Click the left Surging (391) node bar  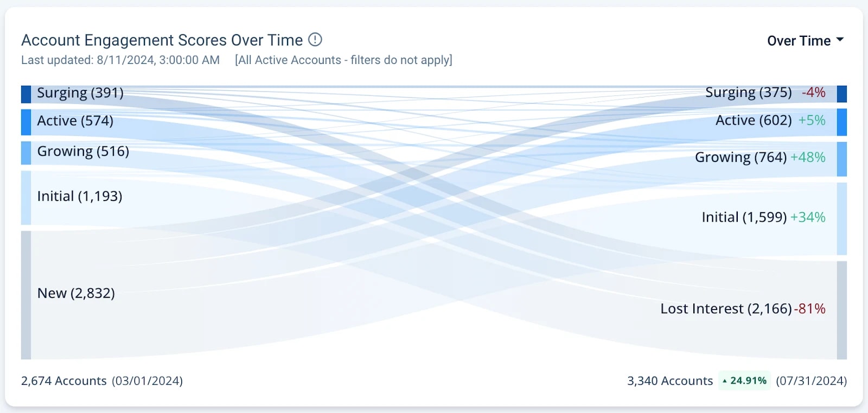26,94
